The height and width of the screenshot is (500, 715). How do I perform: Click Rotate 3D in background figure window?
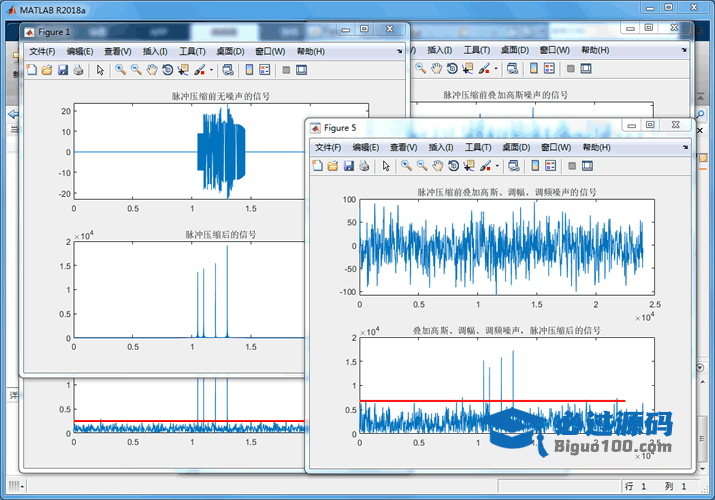[452, 69]
